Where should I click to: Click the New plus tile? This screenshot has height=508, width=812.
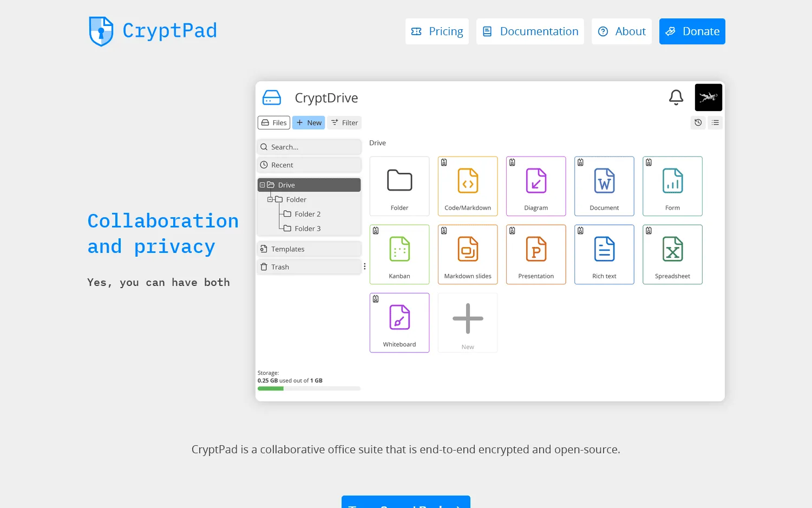click(468, 323)
